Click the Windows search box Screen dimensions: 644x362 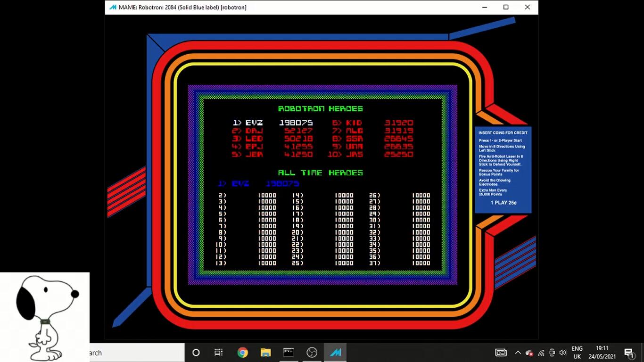coord(137,353)
